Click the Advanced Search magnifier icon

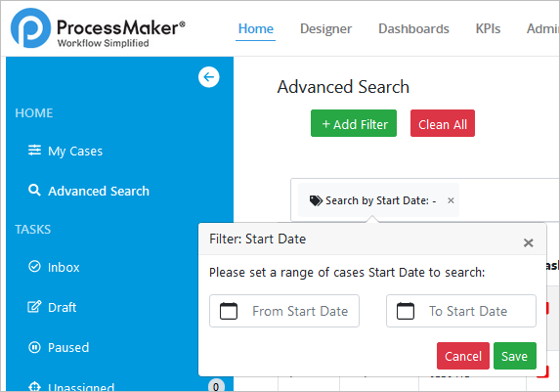click(34, 190)
